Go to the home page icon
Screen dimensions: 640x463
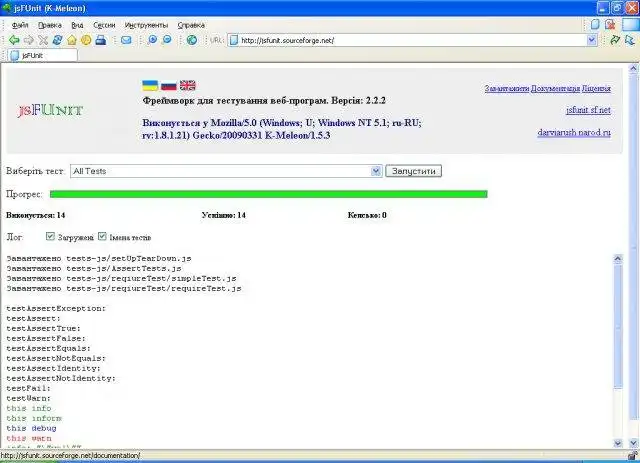pyautogui.click(x=72, y=40)
